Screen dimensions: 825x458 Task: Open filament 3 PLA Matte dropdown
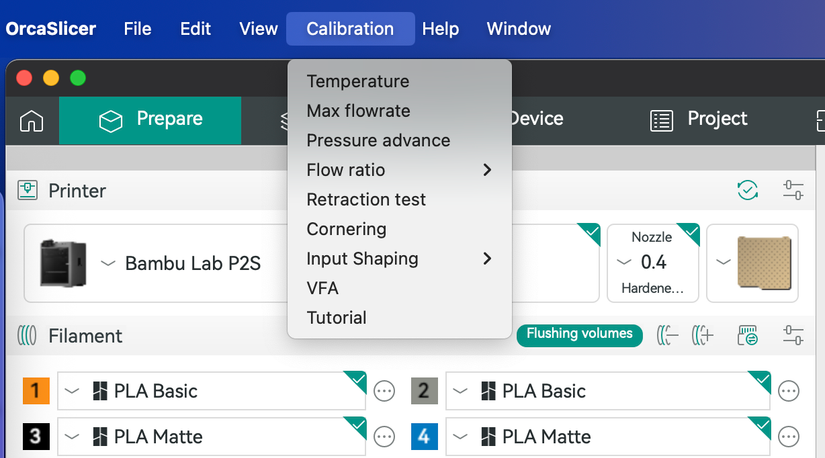72,436
